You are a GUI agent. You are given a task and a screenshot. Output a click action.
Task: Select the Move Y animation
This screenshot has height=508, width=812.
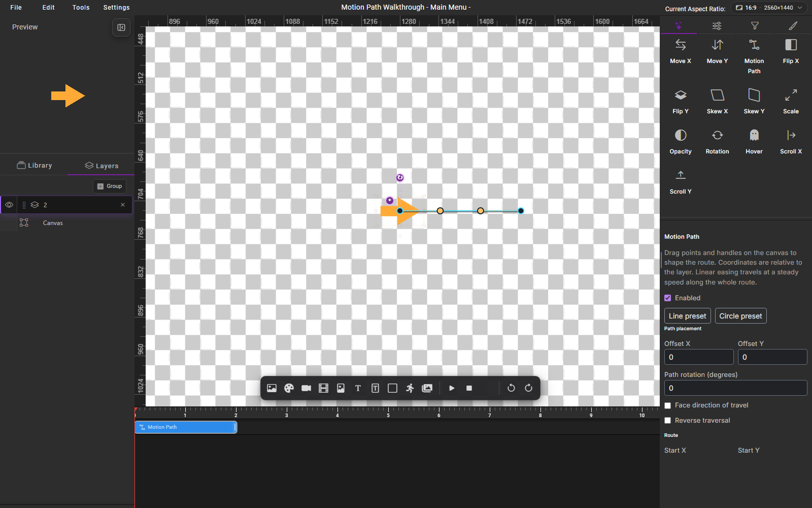click(x=717, y=51)
